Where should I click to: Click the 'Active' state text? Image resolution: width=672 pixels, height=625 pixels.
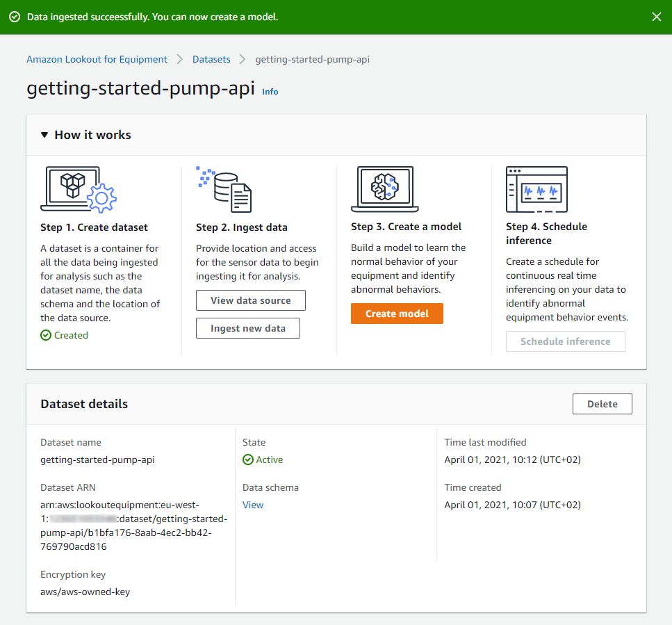tap(270, 460)
